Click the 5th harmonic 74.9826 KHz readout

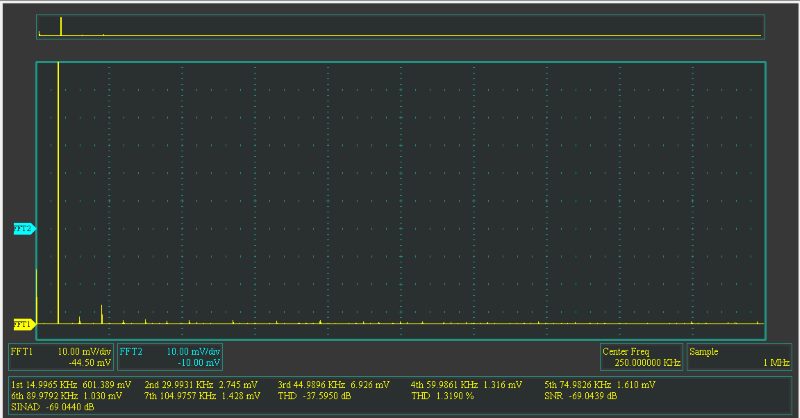(600, 384)
